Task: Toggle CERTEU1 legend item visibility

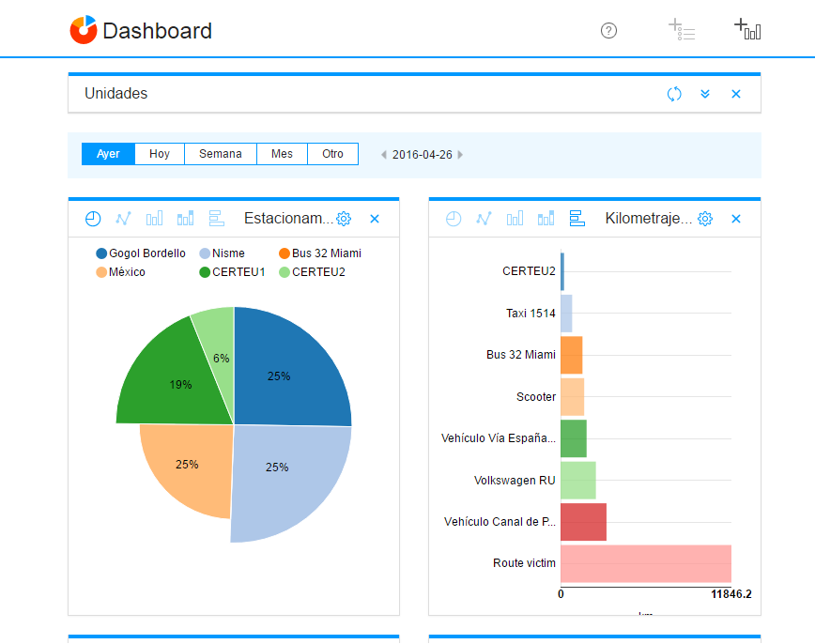Action: [x=232, y=272]
